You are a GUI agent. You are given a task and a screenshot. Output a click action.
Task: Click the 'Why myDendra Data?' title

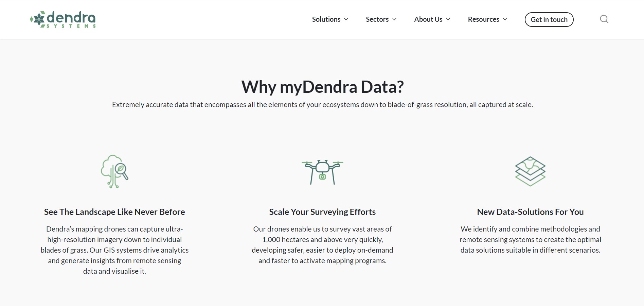click(x=322, y=87)
